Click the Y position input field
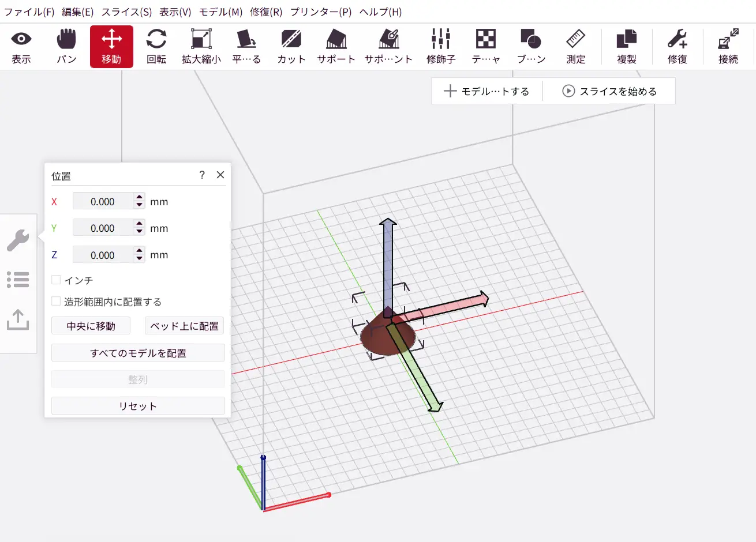 (x=103, y=228)
